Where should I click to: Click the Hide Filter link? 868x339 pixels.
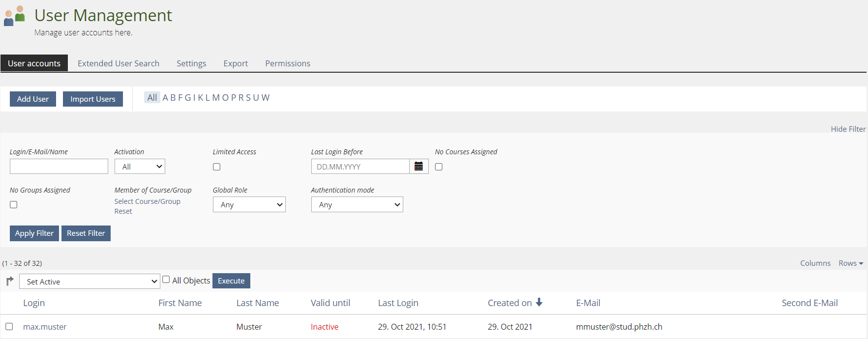(x=848, y=129)
